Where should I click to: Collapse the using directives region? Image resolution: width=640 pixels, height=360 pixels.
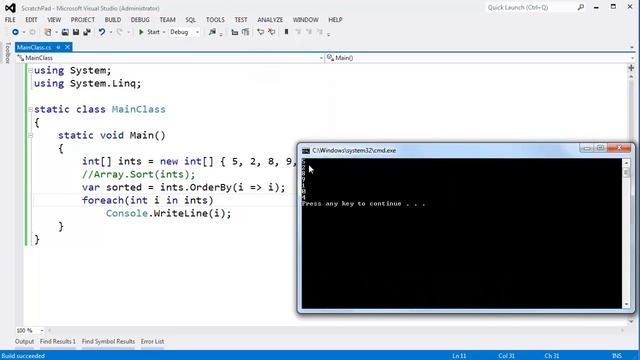31,70
